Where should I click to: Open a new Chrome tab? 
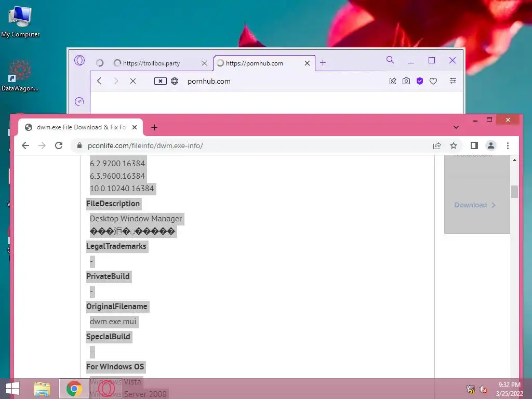coord(154,127)
